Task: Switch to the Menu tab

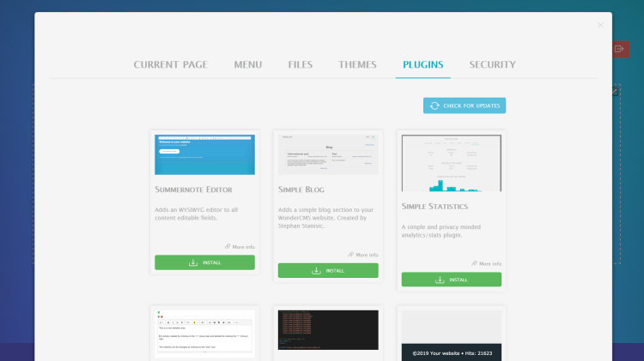Action: 248,64
